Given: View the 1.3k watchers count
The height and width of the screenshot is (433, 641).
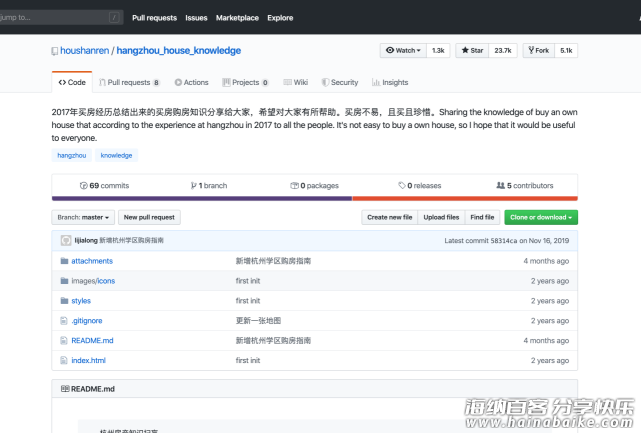Looking at the screenshot, I should pos(438,50).
